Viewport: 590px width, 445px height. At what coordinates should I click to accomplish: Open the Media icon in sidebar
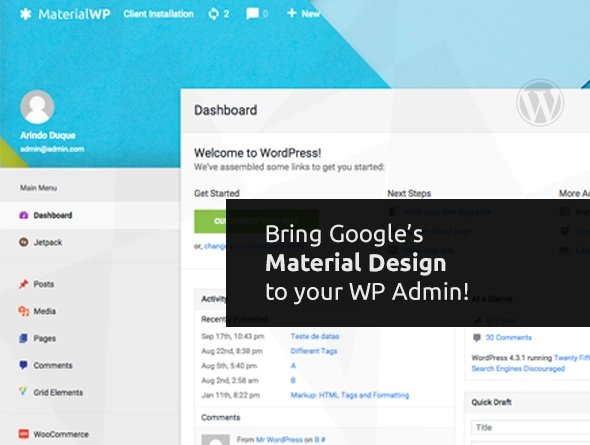pyautogui.click(x=24, y=311)
